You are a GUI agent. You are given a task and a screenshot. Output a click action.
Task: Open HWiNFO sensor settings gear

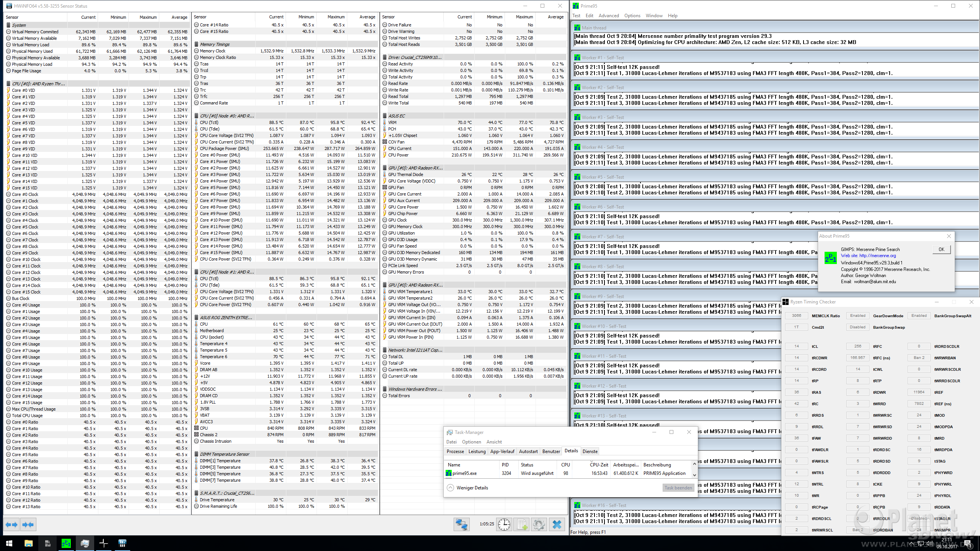[x=539, y=525]
